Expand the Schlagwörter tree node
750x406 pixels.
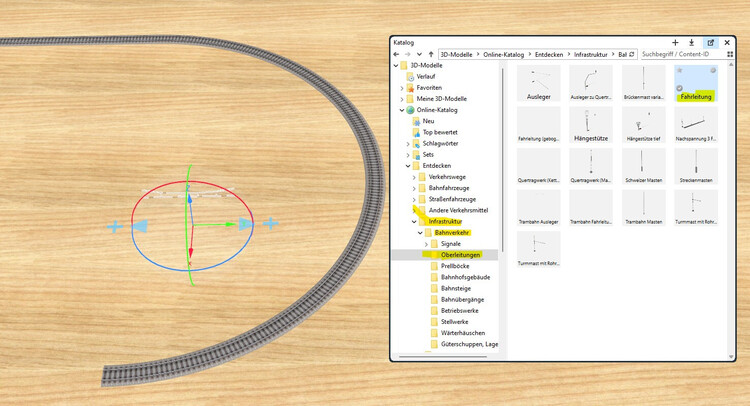pyautogui.click(x=408, y=143)
